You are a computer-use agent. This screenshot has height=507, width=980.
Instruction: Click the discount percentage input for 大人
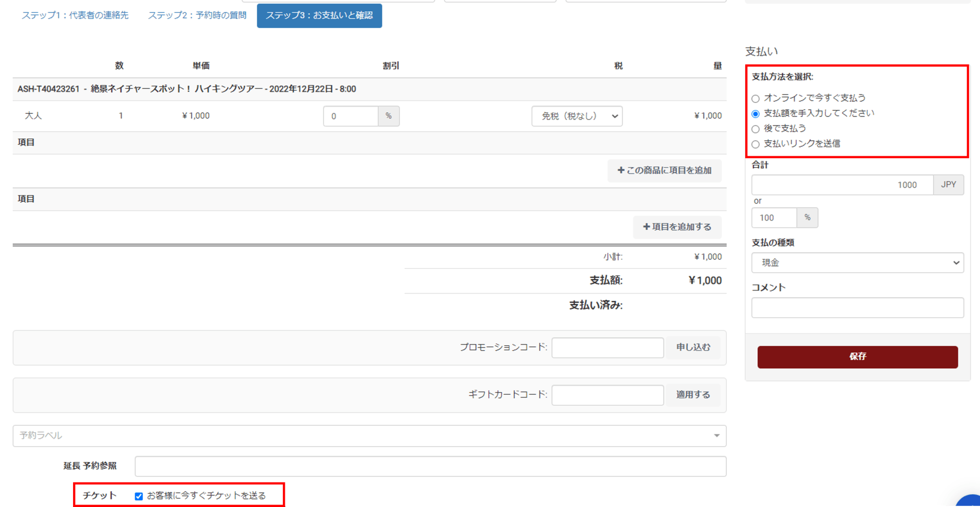click(x=351, y=116)
